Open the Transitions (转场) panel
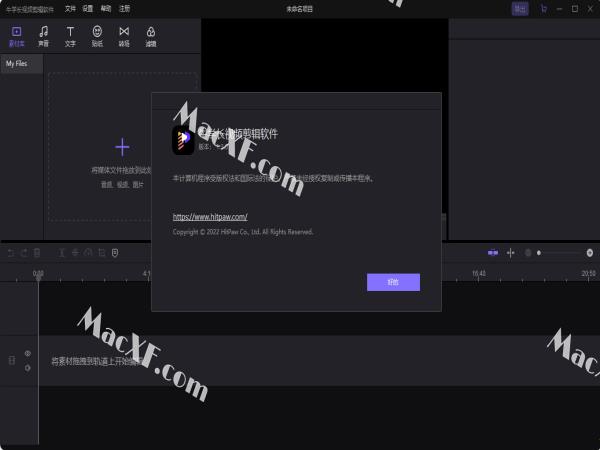Image resolution: width=600 pixels, height=450 pixels. [x=124, y=36]
